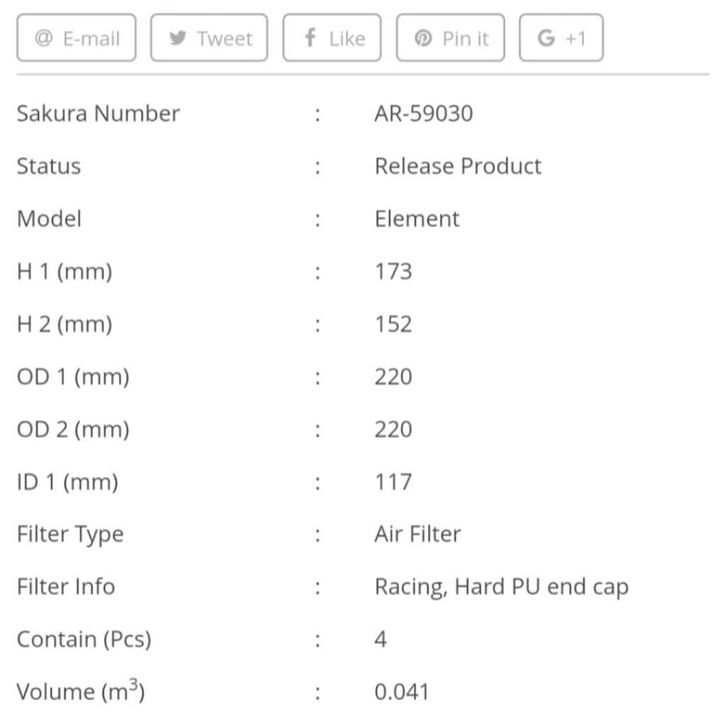Click the @ e-mail share icon
The width and height of the screenshot is (726, 726).
click(x=44, y=39)
